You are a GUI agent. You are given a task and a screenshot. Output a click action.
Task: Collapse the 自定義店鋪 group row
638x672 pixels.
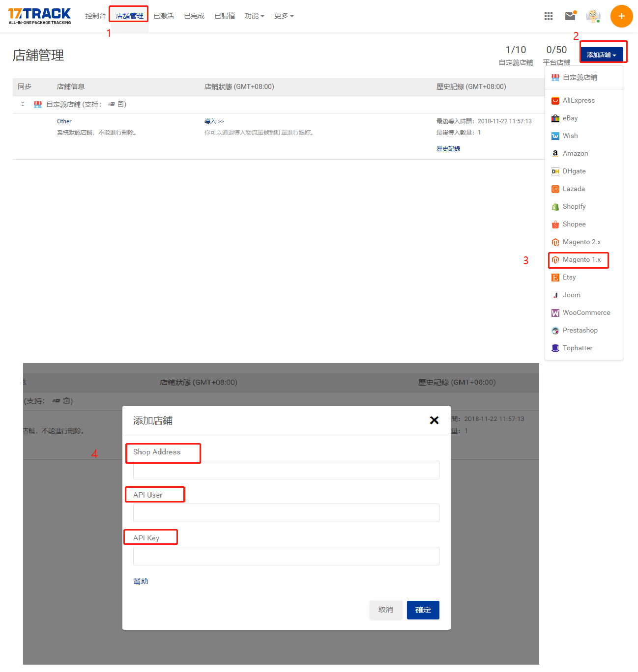[23, 104]
